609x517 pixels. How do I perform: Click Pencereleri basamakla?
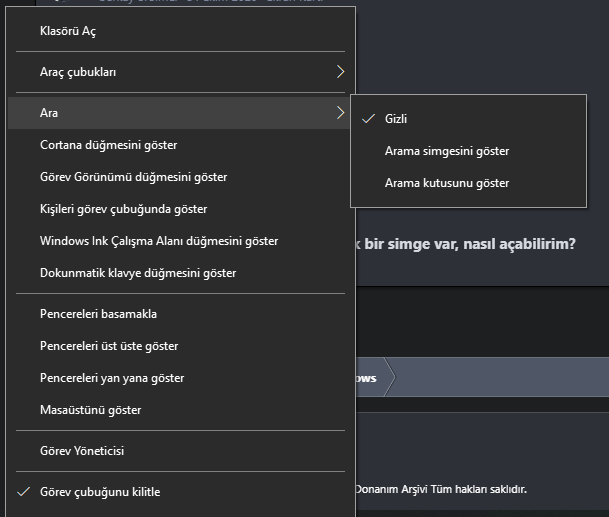(98, 314)
